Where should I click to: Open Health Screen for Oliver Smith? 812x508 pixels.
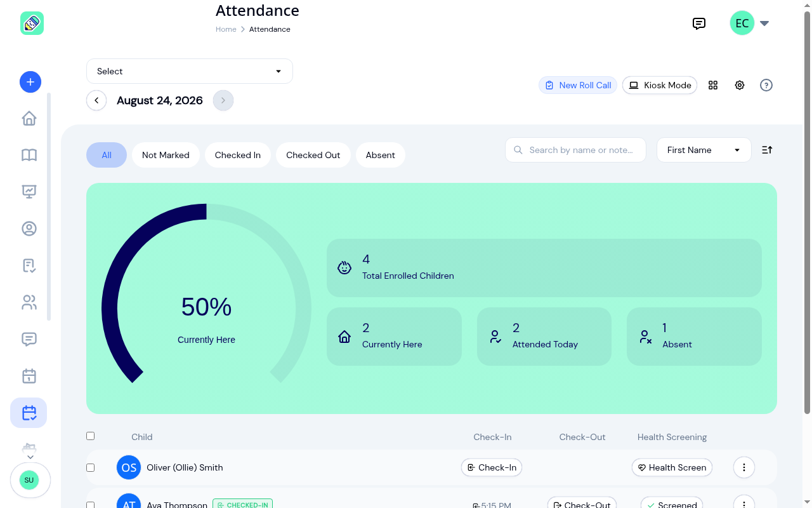coord(672,467)
